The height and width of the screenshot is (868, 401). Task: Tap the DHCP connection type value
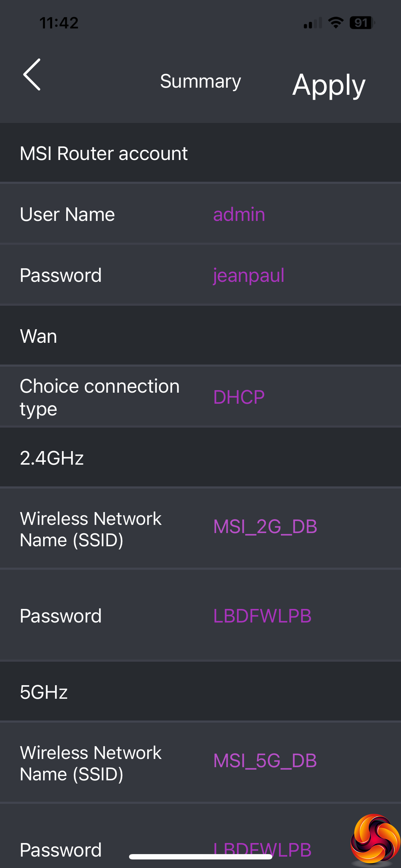[239, 397]
